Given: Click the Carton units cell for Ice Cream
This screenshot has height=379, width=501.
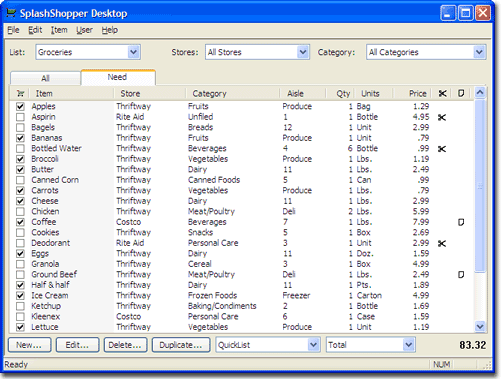Looking at the screenshot, I should click(369, 295).
